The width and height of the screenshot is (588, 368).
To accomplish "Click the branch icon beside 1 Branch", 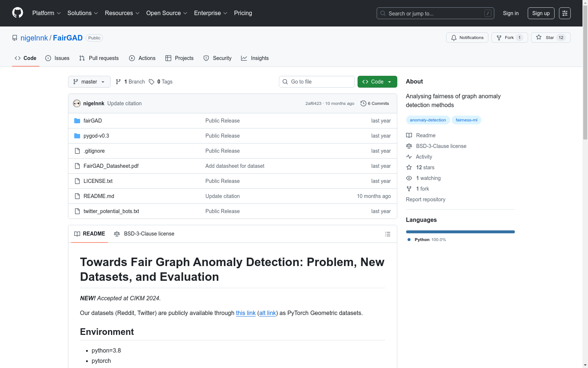I will tap(118, 82).
